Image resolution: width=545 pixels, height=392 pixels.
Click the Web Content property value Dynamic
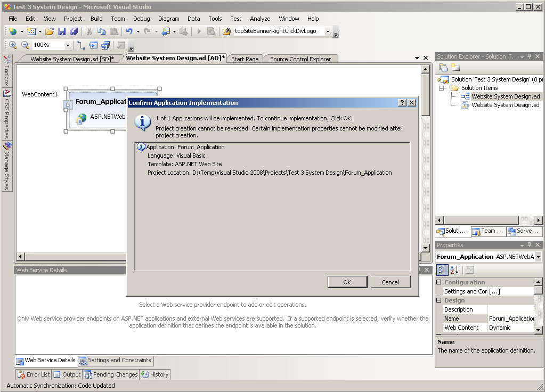pos(511,328)
